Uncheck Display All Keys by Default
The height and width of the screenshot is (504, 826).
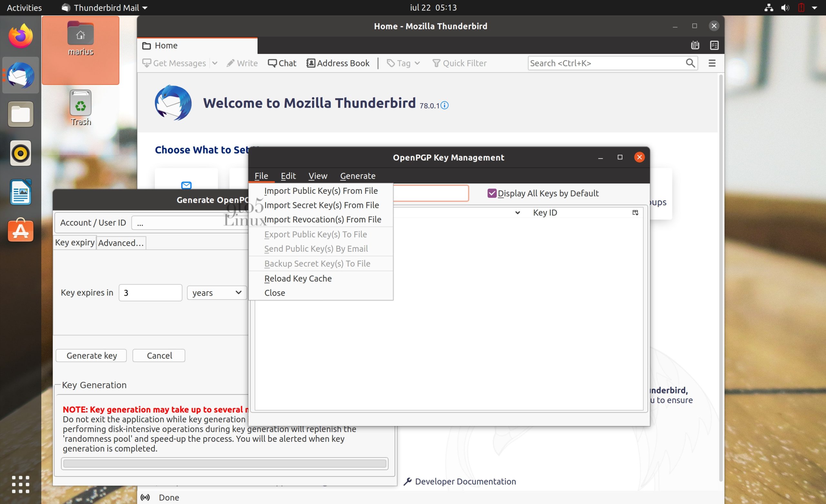click(x=492, y=193)
